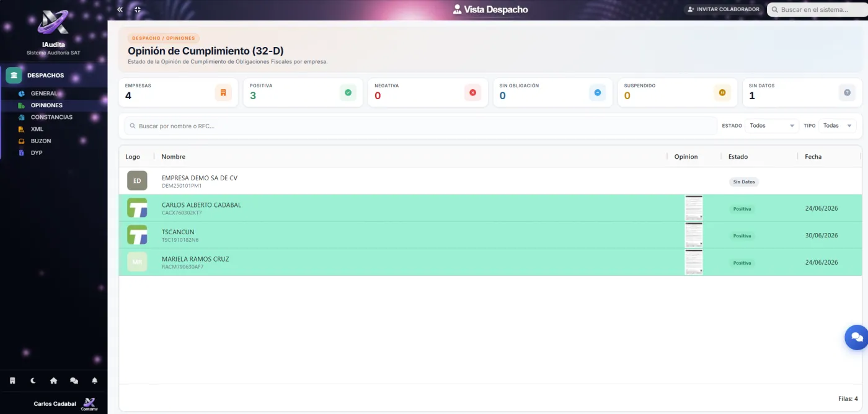Click the Vista Despacho header title

490,9
